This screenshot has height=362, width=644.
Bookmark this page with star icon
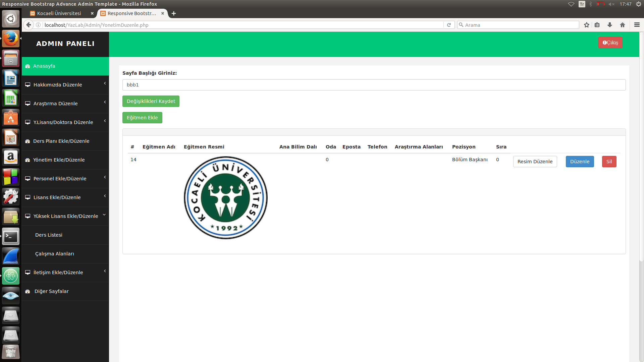tap(586, 25)
